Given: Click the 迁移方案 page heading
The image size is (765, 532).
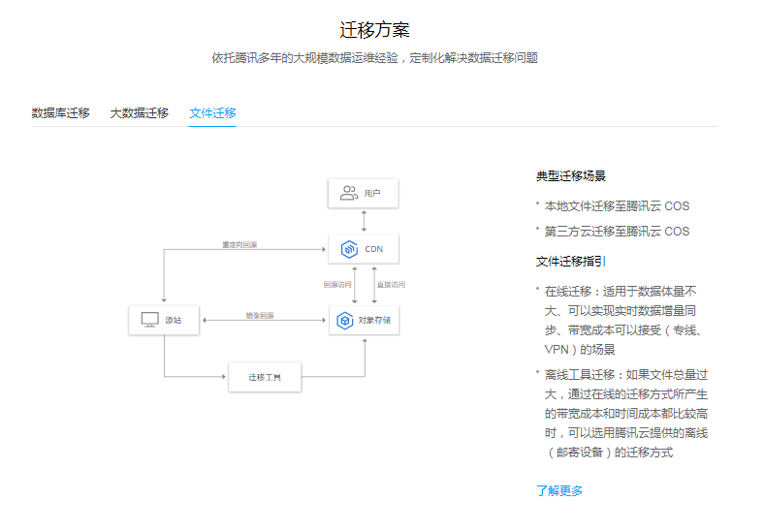Looking at the screenshot, I should pyautogui.click(x=374, y=30).
